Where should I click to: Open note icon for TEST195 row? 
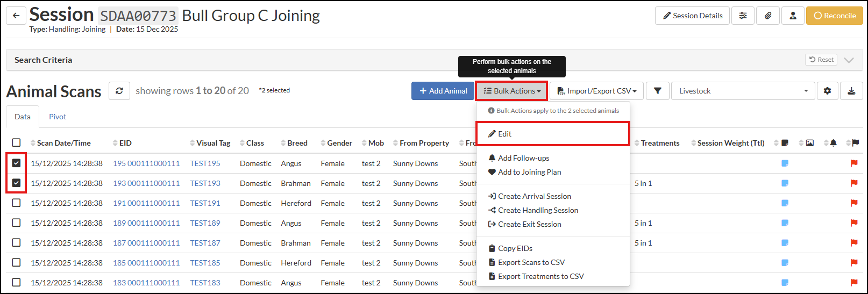pyautogui.click(x=785, y=163)
